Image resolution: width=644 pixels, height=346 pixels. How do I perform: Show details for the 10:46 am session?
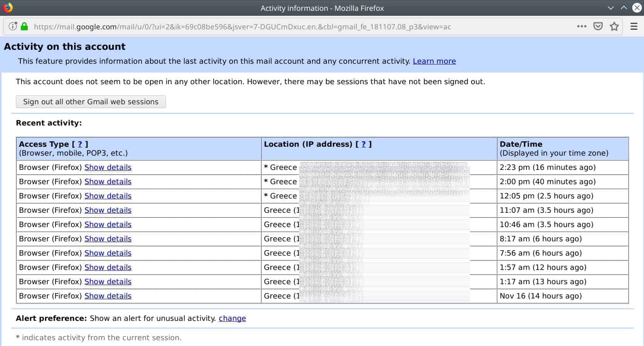(x=108, y=224)
